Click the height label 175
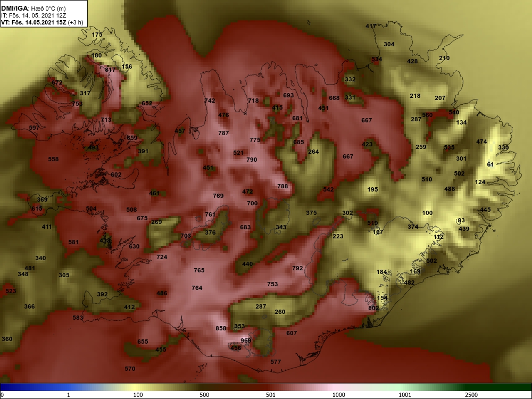 97,35
